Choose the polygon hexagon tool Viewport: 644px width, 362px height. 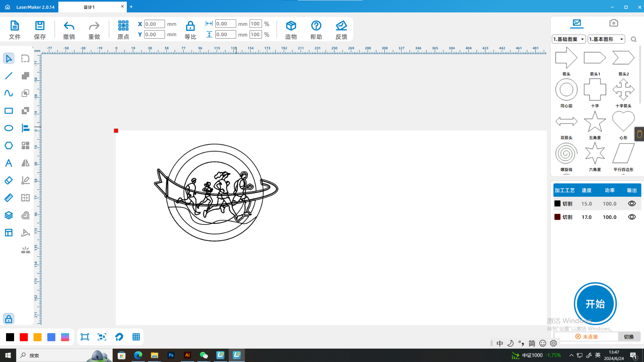[8, 146]
